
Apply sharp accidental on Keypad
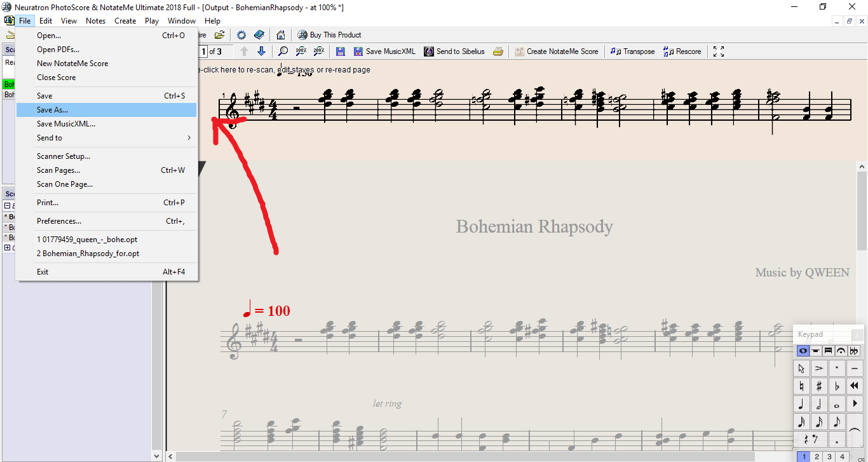point(819,386)
